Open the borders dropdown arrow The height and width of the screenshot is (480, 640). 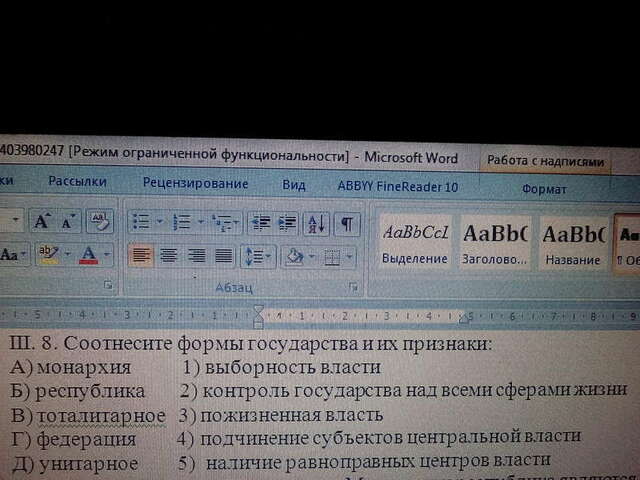(x=349, y=258)
